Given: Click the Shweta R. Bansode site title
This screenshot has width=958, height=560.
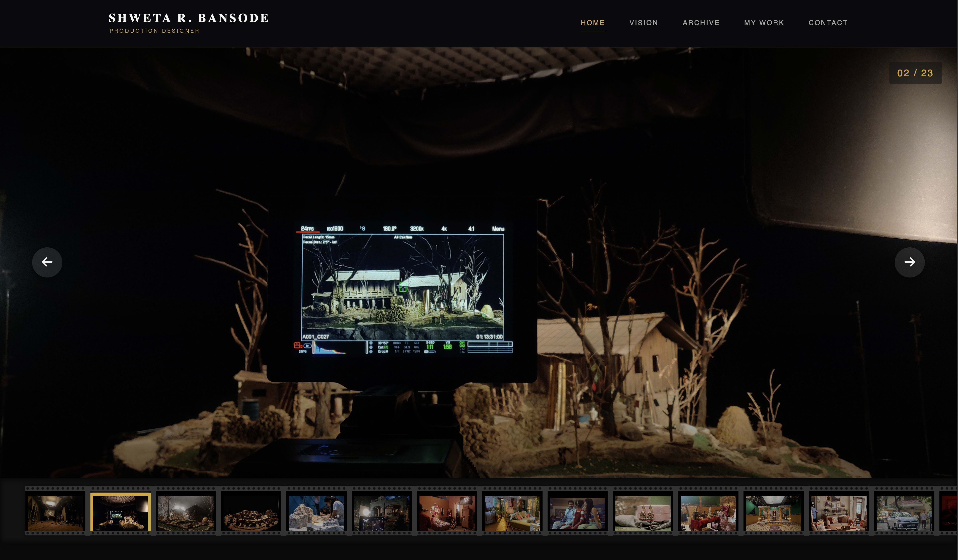Looking at the screenshot, I should 189,18.
